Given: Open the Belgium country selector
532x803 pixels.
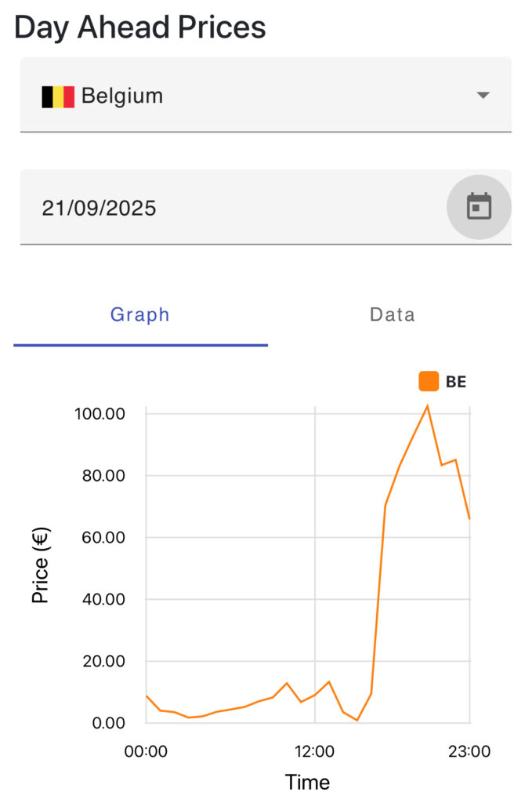Looking at the screenshot, I should [265, 96].
